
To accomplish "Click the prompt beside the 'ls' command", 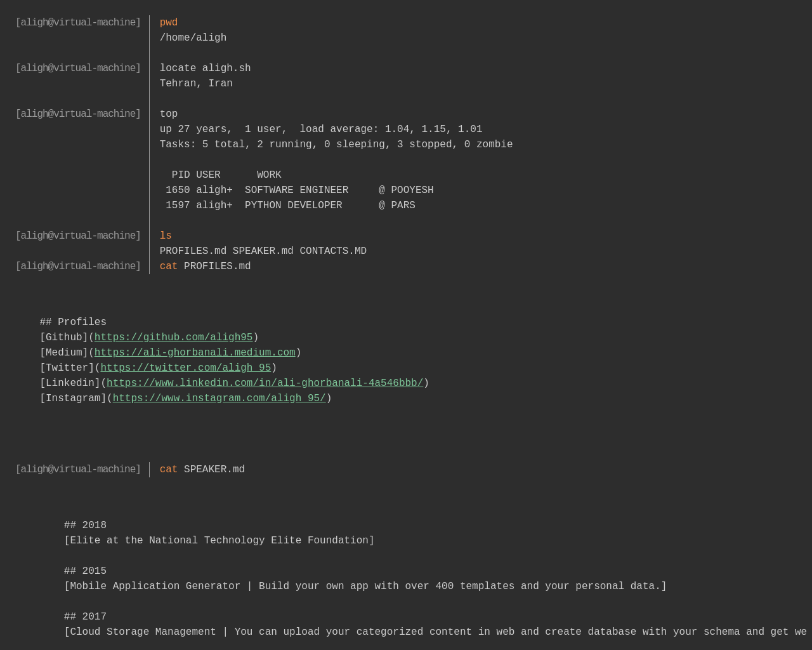I will pos(78,236).
